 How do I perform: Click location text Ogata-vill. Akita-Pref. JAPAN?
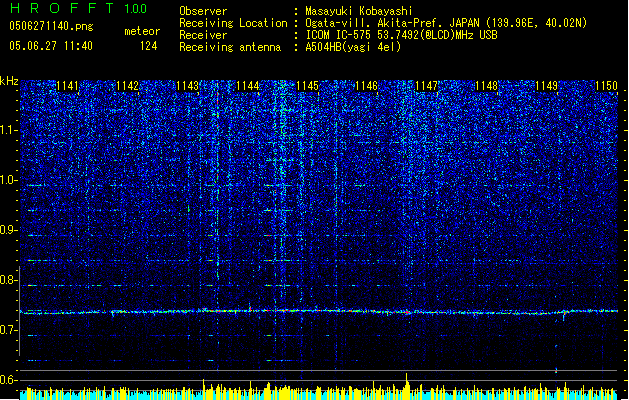(x=392, y=23)
